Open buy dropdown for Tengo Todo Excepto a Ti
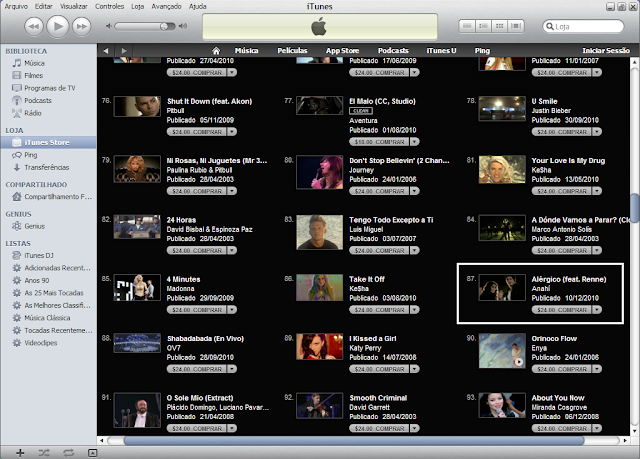This screenshot has height=459, width=640. [414, 251]
